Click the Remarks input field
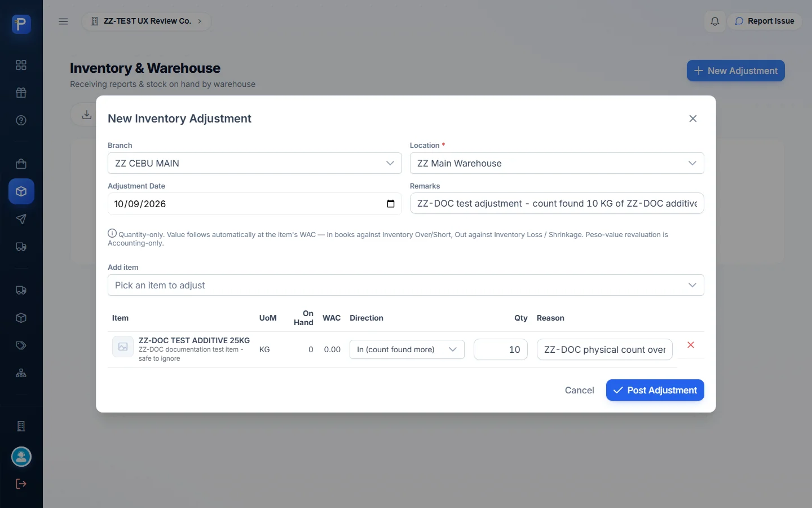Screen dimensions: 812x508 (557, 203)
